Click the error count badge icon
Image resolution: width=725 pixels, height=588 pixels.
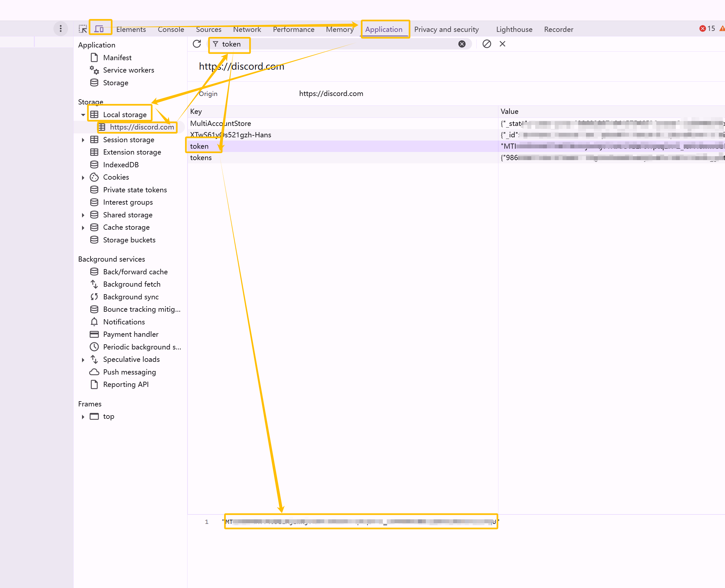(703, 29)
